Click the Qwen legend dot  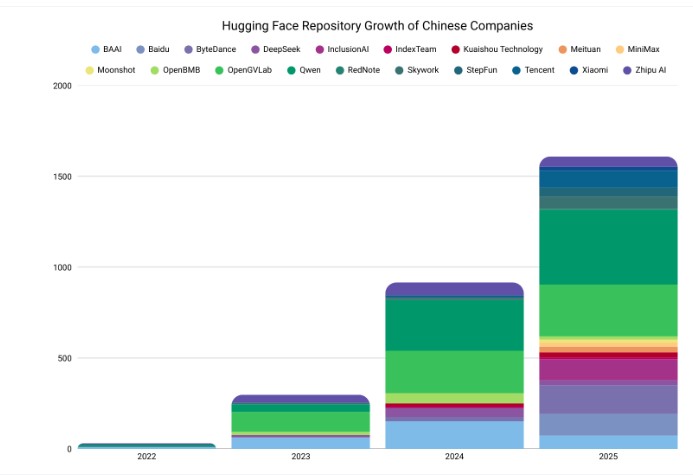291,70
